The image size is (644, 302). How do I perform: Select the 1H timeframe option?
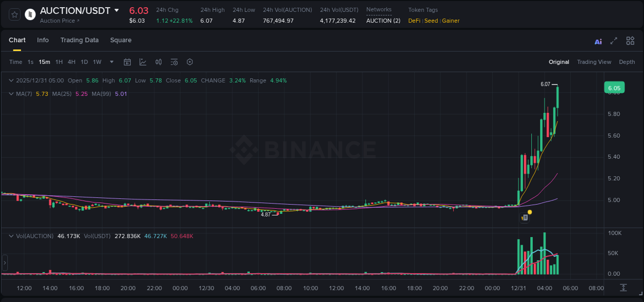point(58,61)
